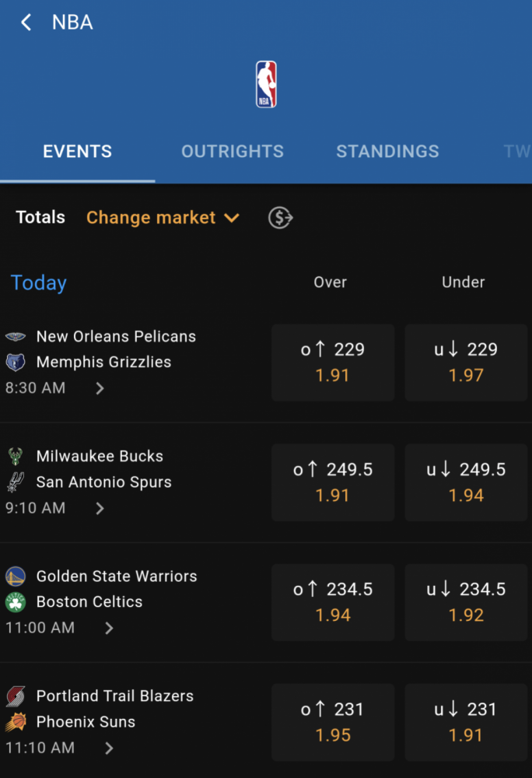The width and height of the screenshot is (532, 778).
Task: Click the 9:10 AM game time
Action: (x=35, y=508)
